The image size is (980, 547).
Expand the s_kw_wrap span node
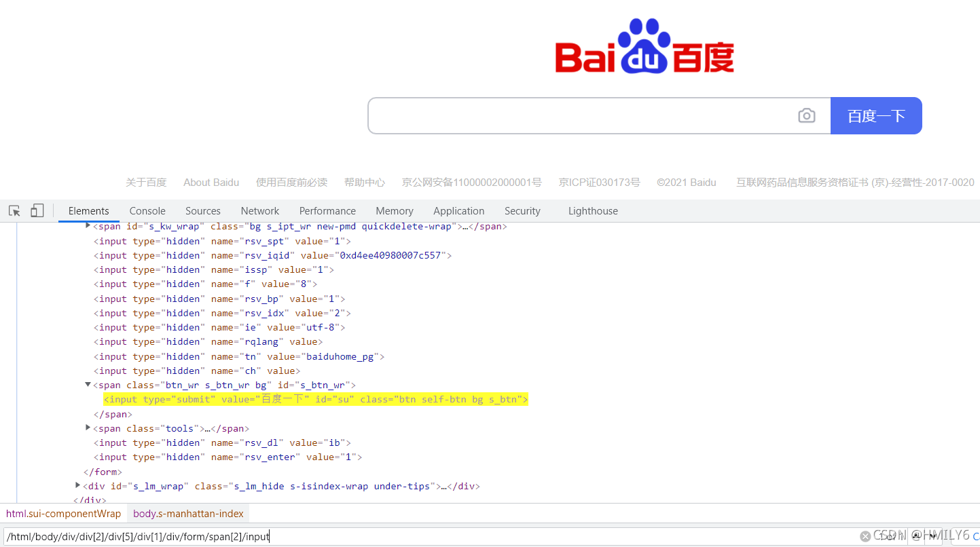[x=88, y=225]
